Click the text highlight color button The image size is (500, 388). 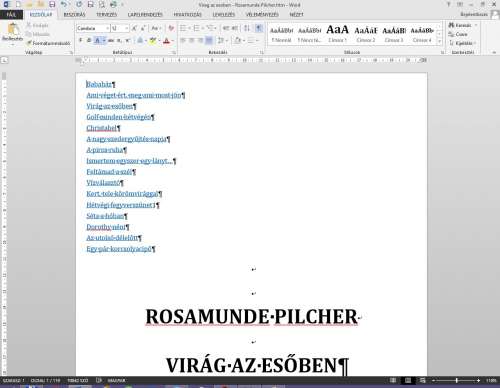click(x=152, y=41)
